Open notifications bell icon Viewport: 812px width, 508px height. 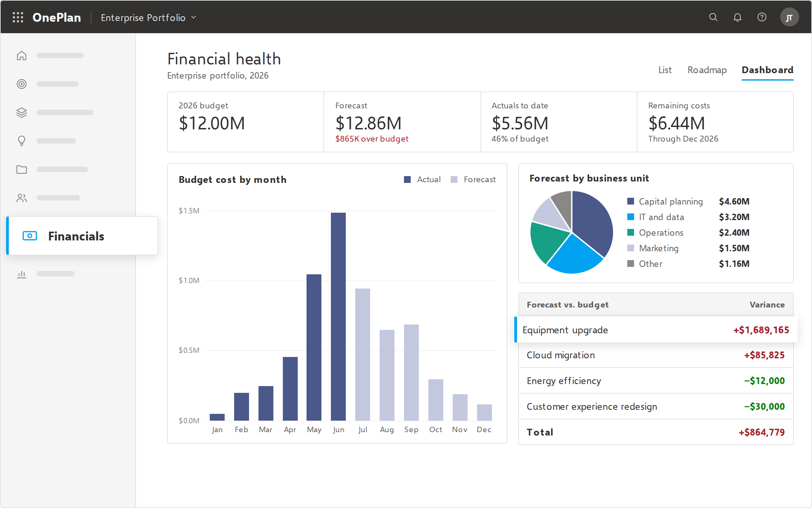738,17
